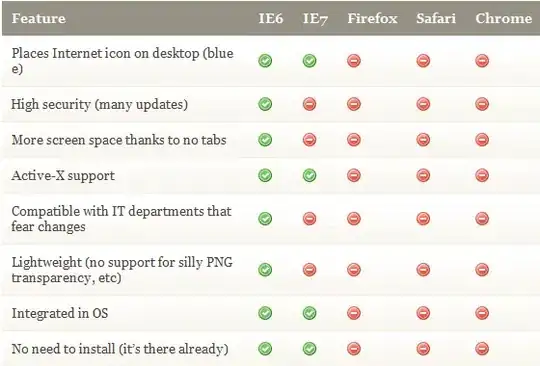Click Safari red icon for Lightweight row
The width and height of the screenshot is (540, 366).
pos(423,270)
